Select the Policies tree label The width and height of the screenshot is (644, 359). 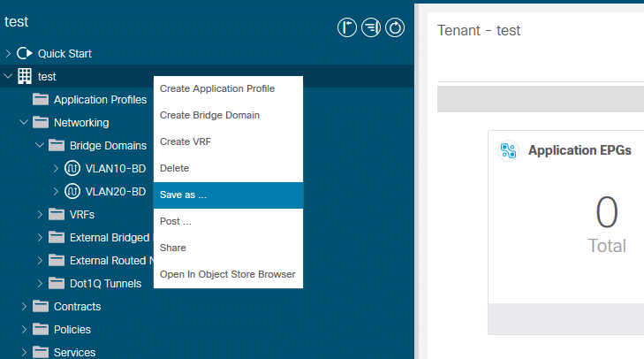coord(72,330)
